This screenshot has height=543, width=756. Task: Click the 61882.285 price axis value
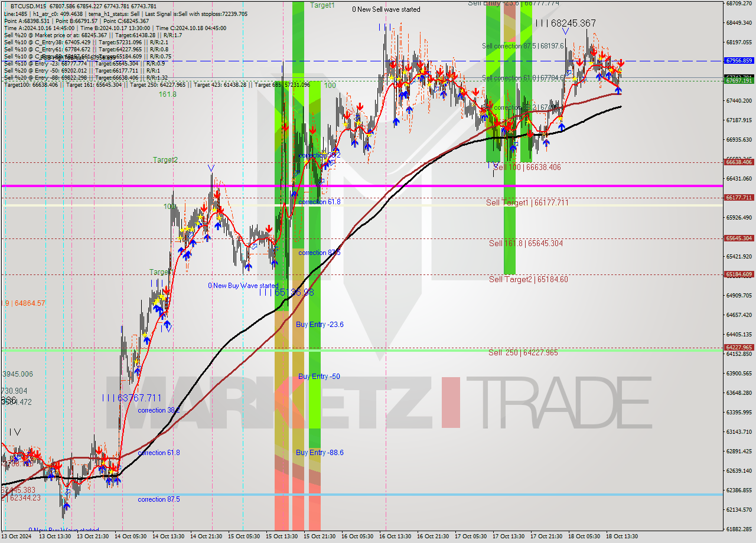pos(739,529)
